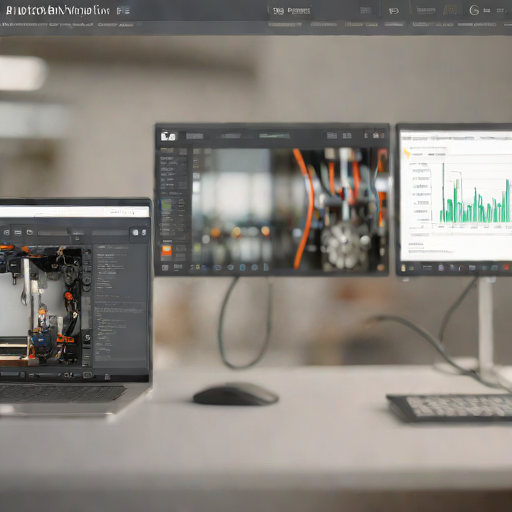The image size is (512, 512).
Task: Click the blue eye-shaped icon in center monitor bottom bar
Action: click(x=230, y=267)
